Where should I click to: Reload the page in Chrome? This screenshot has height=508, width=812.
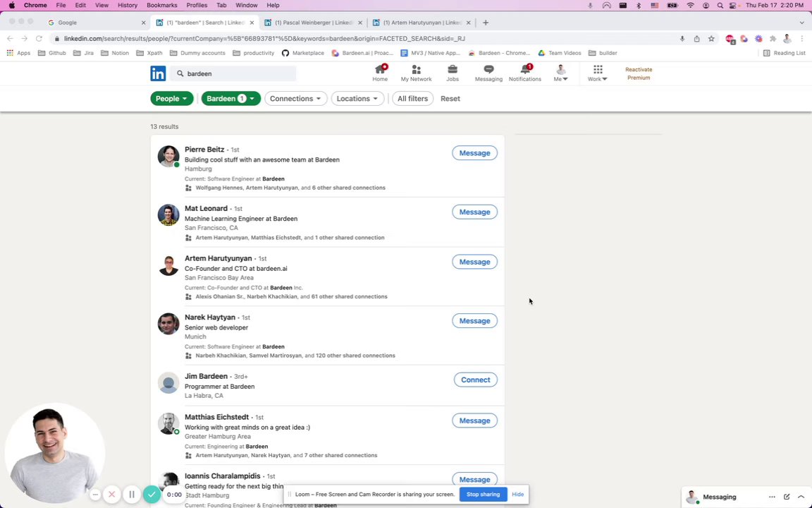coord(39,38)
